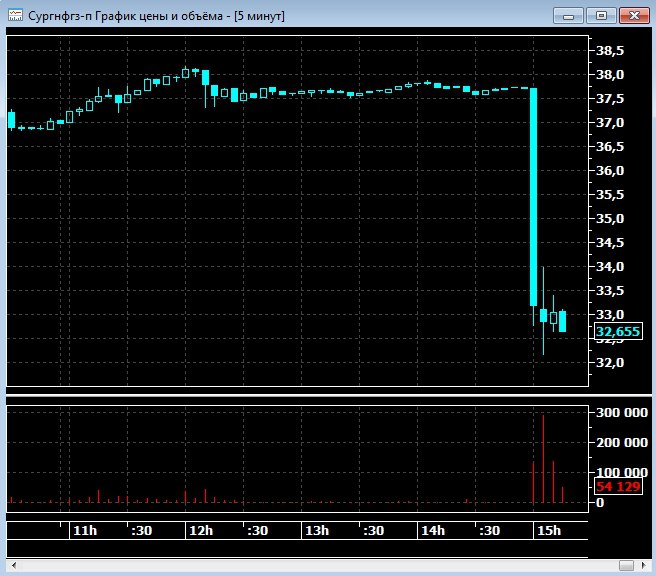Click the 13h mark on time axis
Viewport: 656px width, 576px height.
[317, 530]
